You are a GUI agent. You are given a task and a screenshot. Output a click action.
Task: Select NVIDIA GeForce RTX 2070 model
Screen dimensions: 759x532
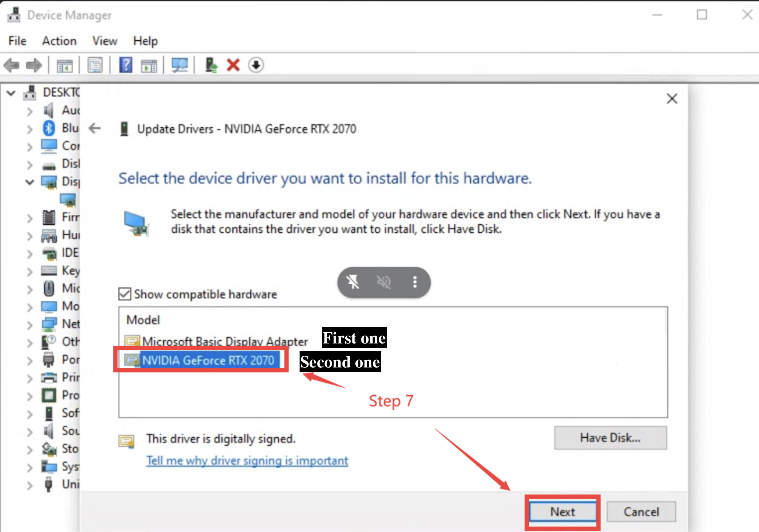click(202, 360)
